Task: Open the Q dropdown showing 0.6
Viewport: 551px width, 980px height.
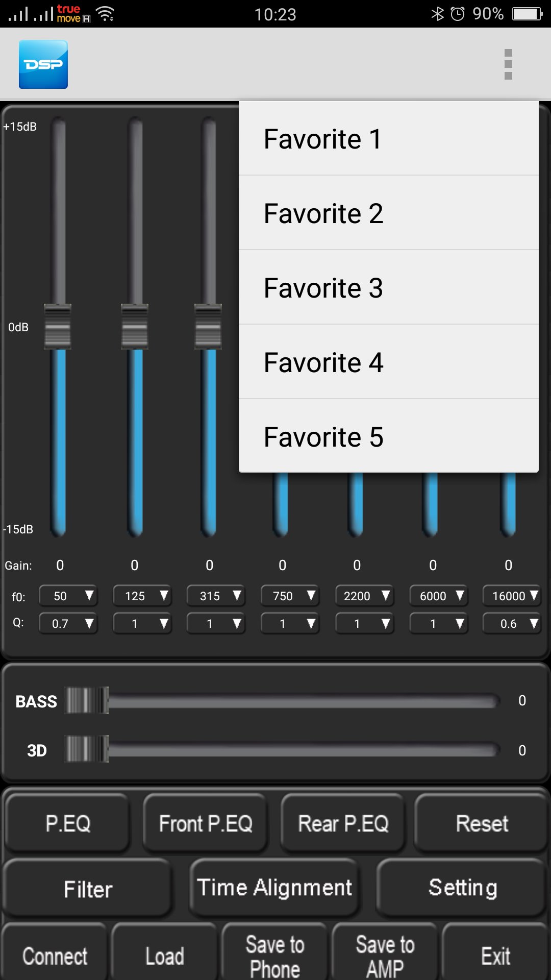Action: [512, 623]
